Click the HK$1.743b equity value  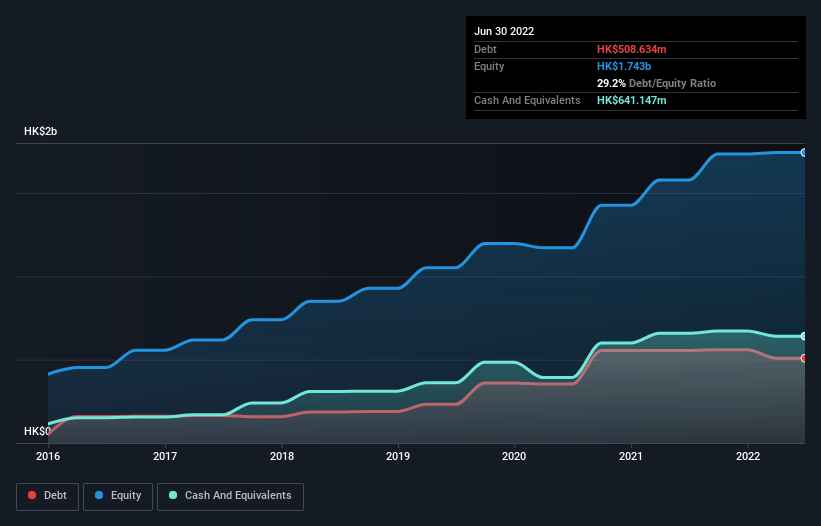point(624,66)
